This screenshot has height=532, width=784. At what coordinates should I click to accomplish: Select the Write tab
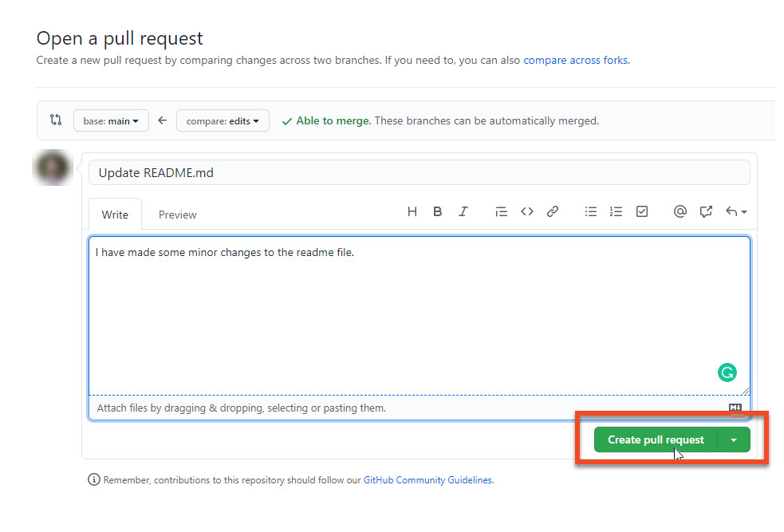(x=115, y=214)
